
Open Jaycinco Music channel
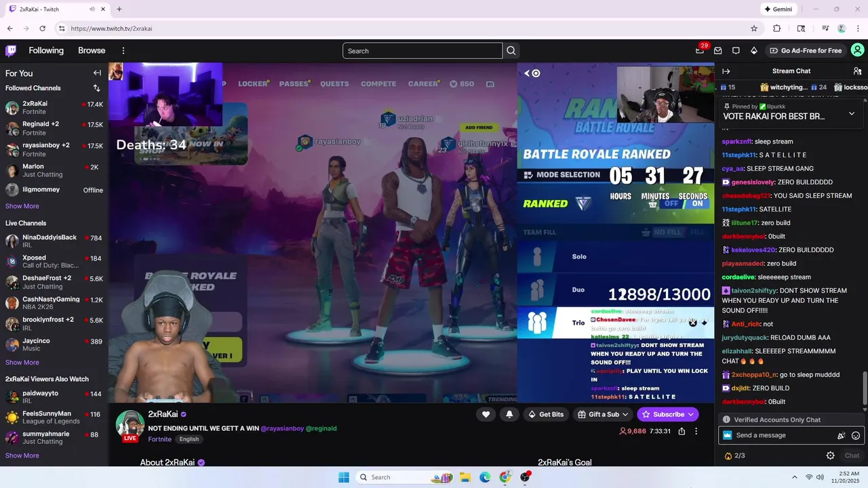click(54, 344)
